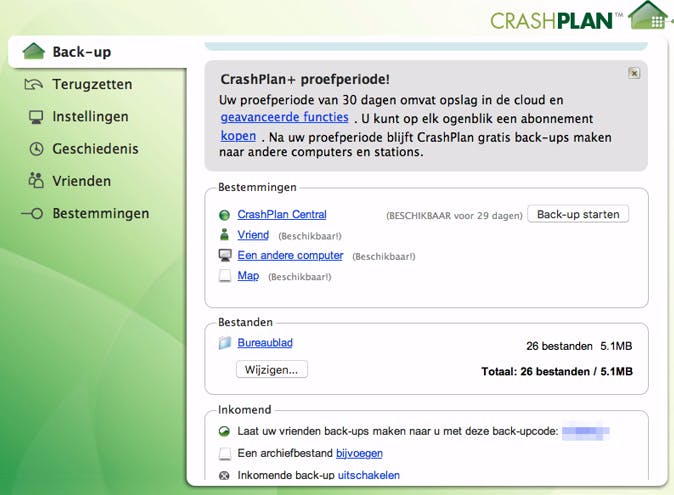Image resolution: width=674 pixels, height=495 pixels.
Task: Click the blurred back-upcode value
Action: coord(585,431)
